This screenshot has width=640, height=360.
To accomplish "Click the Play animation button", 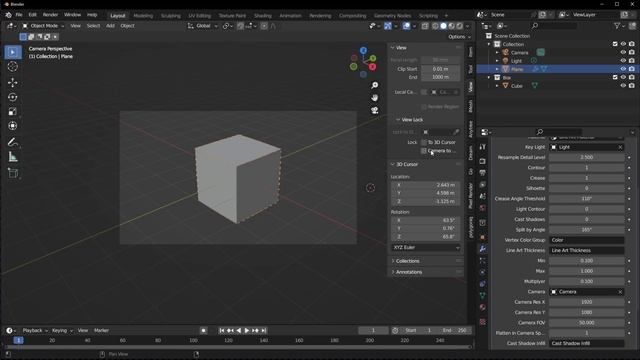I will tap(247, 330).
